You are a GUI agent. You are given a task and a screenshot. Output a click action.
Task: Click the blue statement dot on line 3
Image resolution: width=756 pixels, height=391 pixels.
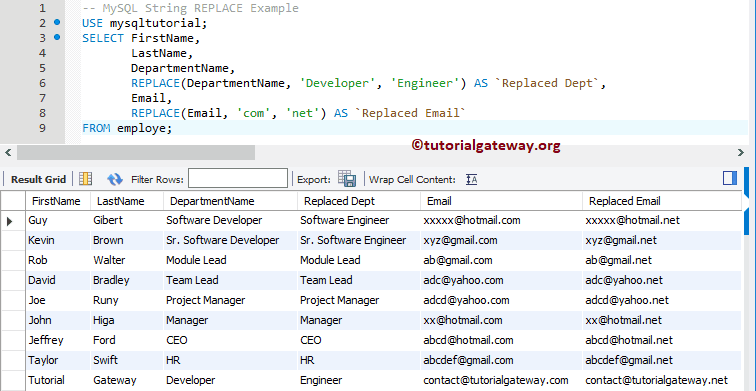click(x=57, y=37)
